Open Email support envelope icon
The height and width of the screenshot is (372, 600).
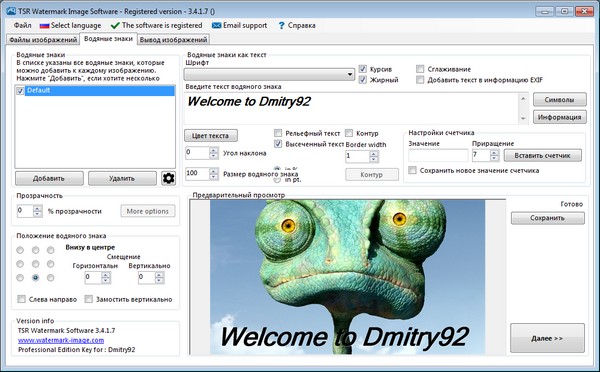(216, 26)
